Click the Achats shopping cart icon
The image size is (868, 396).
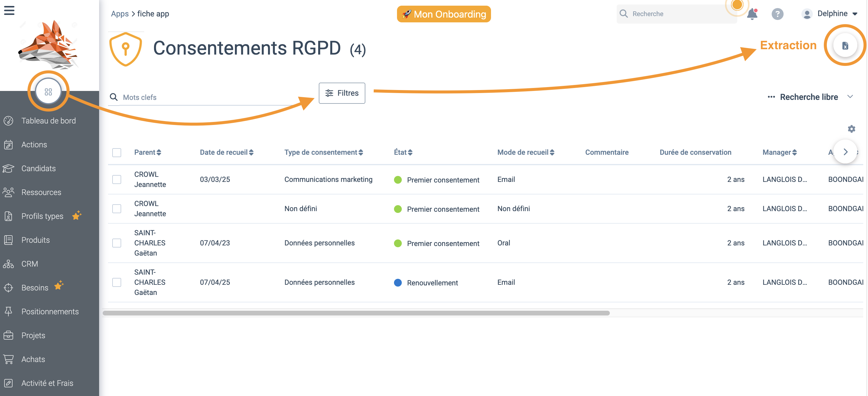point(8,359)
